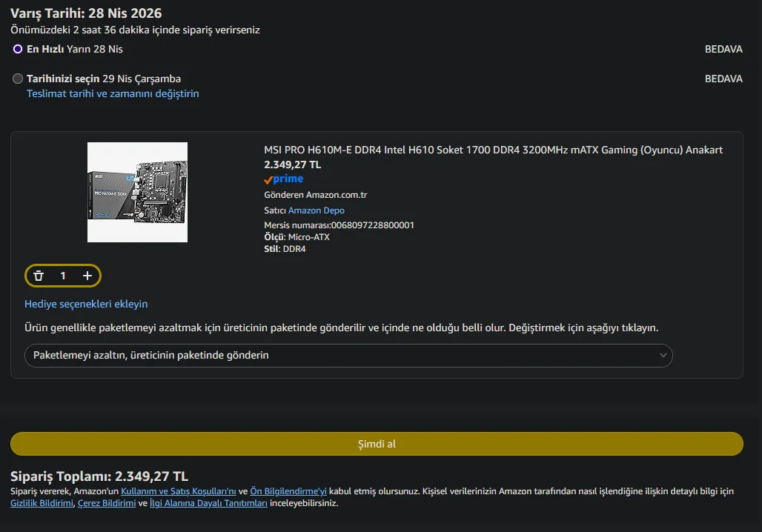762x532 pixels.
Task: Expand the Paketlemeyi azaltın packaging dropdown
Action: 348,356
